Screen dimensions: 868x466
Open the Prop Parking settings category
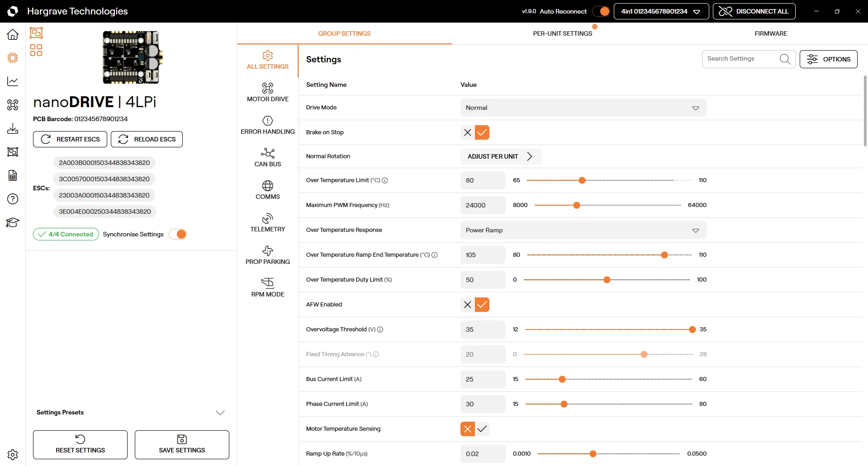(268, 255)
